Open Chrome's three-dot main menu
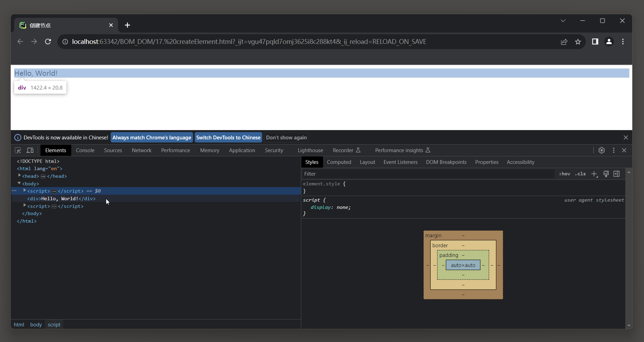 coord(623,41)
